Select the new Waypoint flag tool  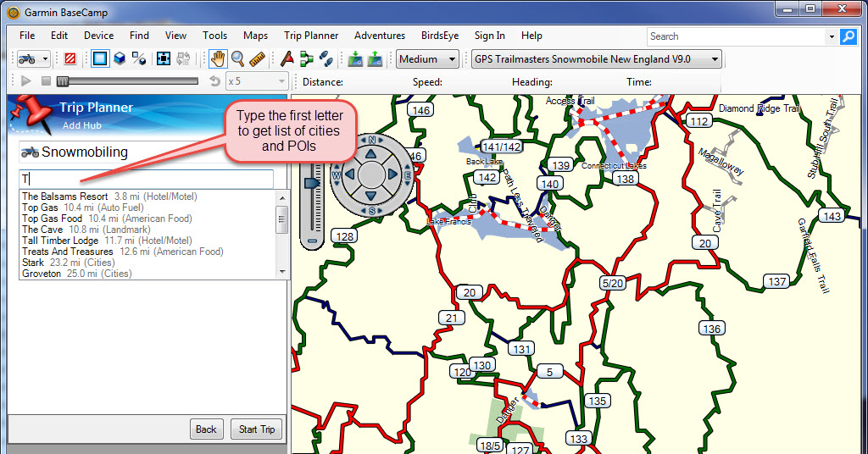pyautogui.click(x=287, y=58)
